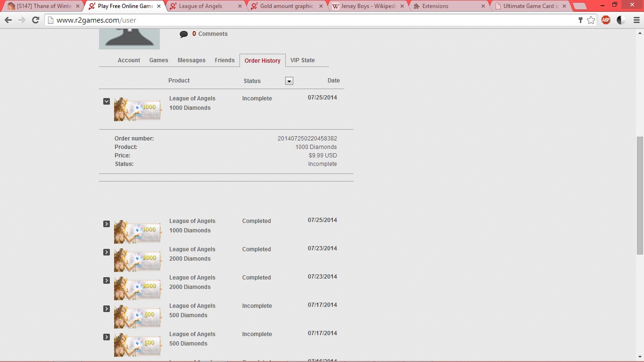Reload the page with refresh icon

click(x=35, y=20)
